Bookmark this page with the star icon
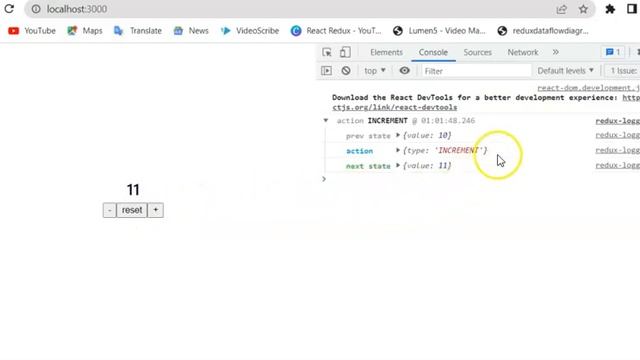The width and height of the screenshot is (640, 360). point(583,9)
